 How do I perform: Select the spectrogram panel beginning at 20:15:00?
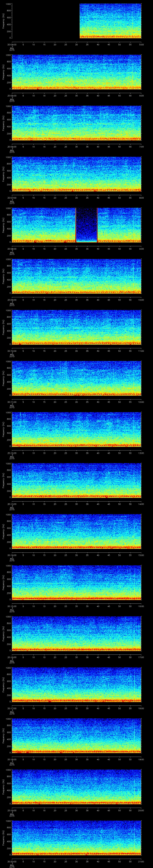point(77,582)
